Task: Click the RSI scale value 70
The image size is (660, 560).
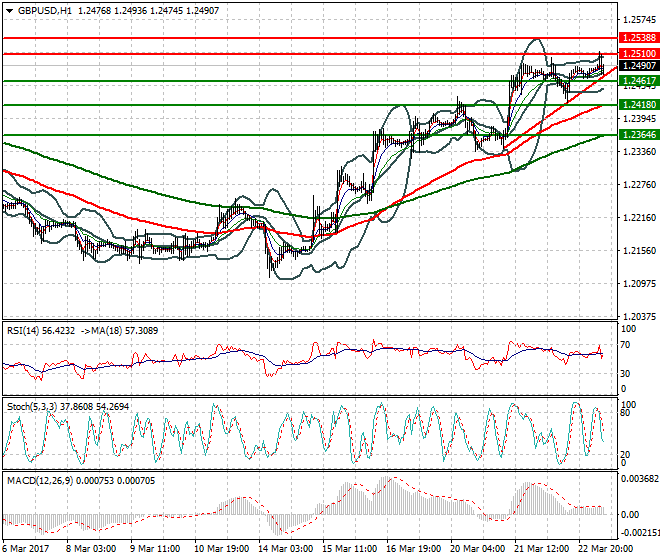Action: (x=626, y=345)
